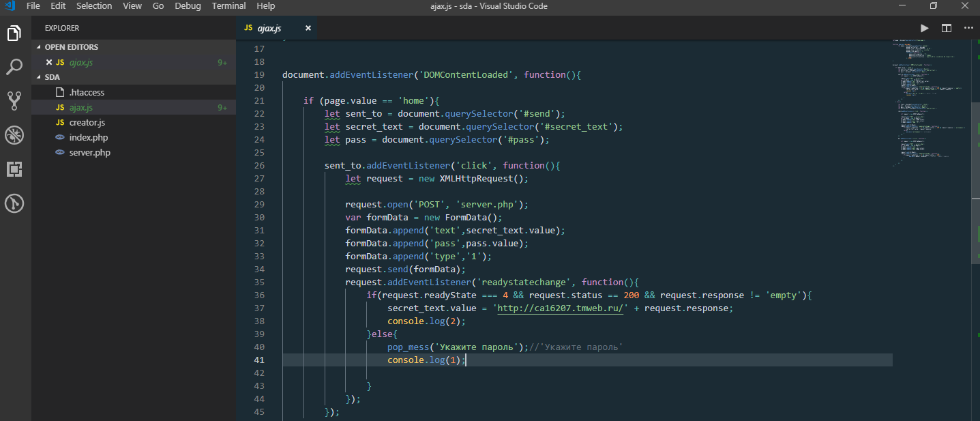Viewport: 980px width, 421px height.
Task: Click line number 26 in gutter
Action: pyautogui.click(x=258, y=166)
